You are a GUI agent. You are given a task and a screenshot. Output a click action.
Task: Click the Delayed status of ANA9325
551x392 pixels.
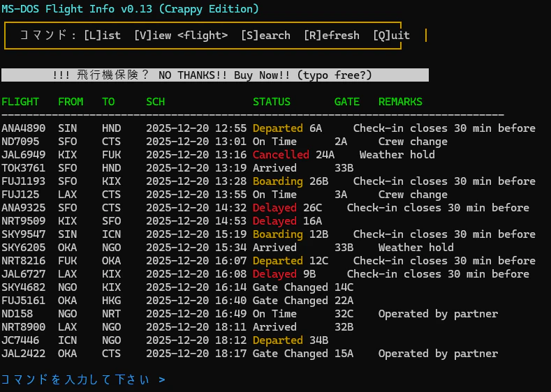pos(274,208)
